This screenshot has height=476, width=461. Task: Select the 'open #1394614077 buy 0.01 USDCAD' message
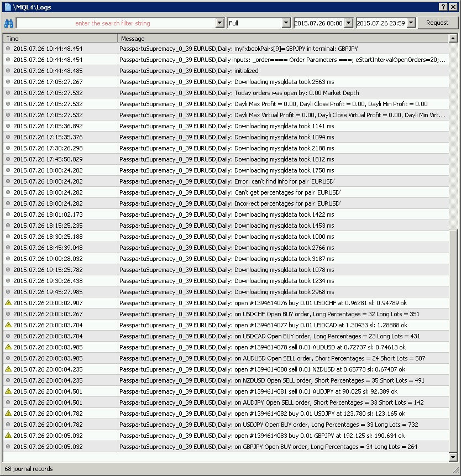click(x=264, y=325)
